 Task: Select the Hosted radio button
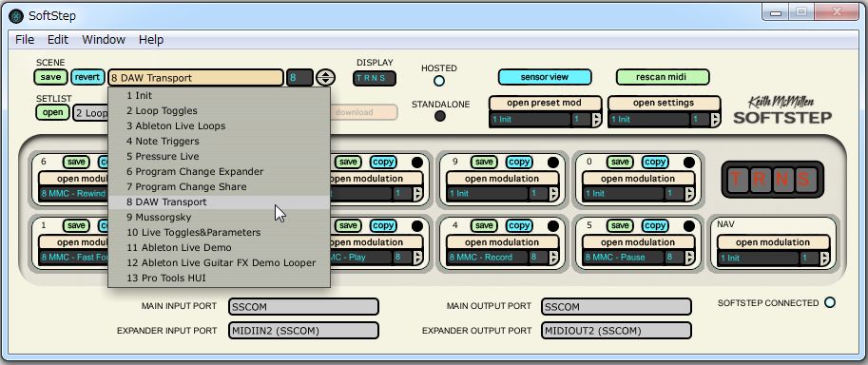coord(439,82)
